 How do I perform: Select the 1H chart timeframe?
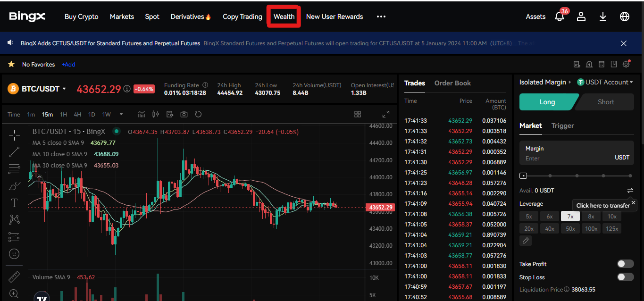tap(63, 114)
